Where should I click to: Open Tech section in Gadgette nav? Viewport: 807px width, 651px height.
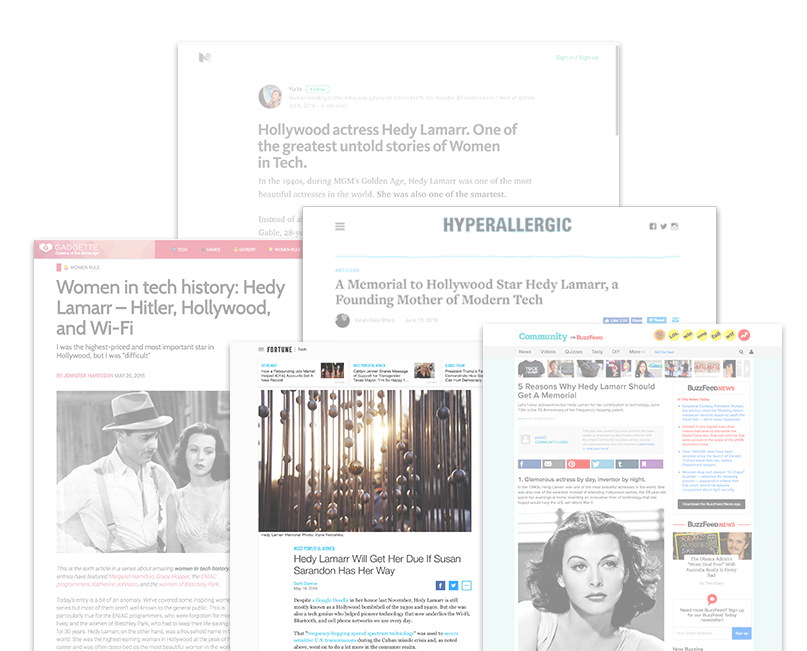point(180,249)
